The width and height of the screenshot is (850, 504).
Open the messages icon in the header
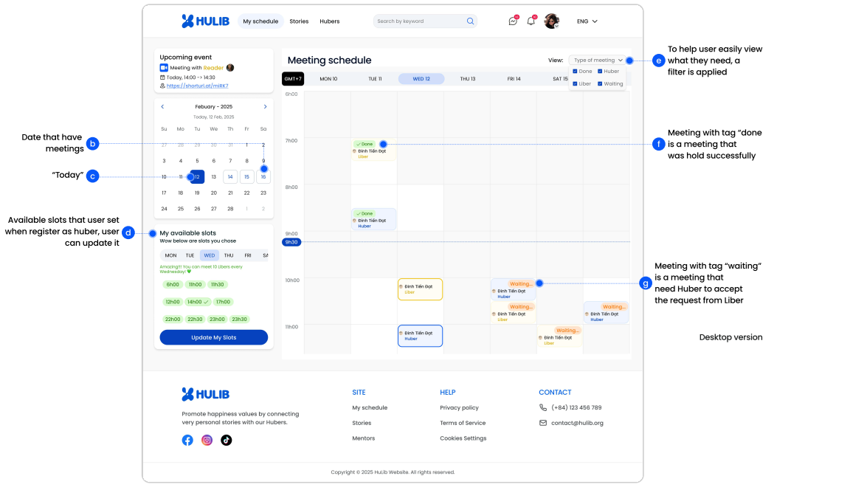click(x=513, y=21)
